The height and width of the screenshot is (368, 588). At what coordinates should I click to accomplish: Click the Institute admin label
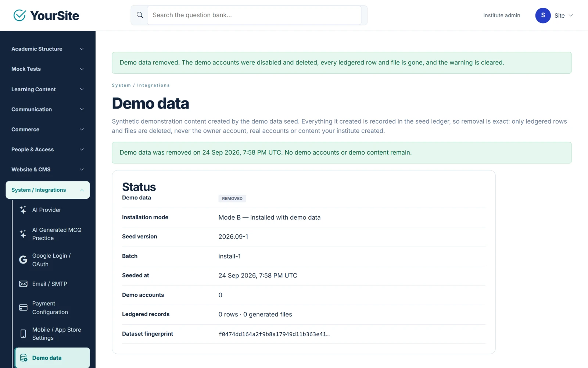point(502,15)
